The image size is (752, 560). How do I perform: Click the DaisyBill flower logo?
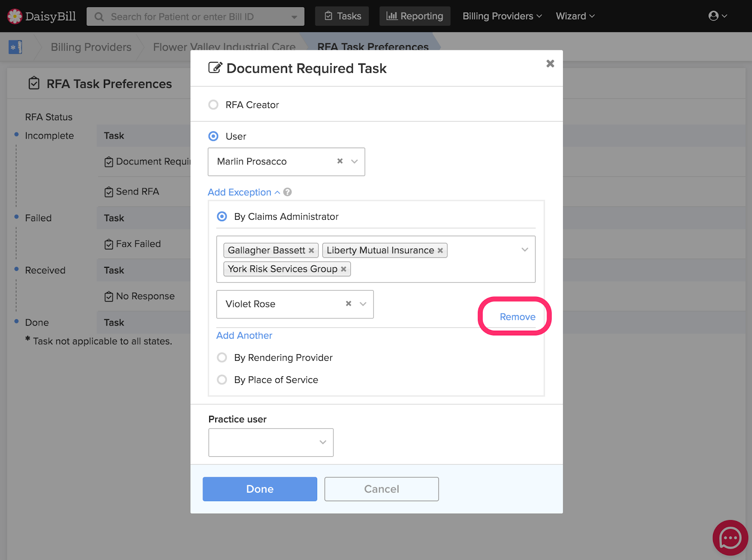click(15, 16)
